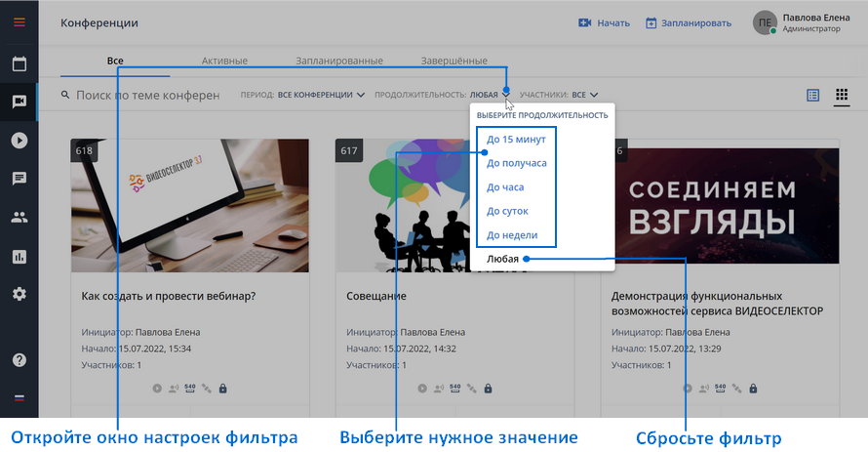The height and width of the screenshot is (452, 868).
Task: Switch to grid view layout
Action: (842, 95)
